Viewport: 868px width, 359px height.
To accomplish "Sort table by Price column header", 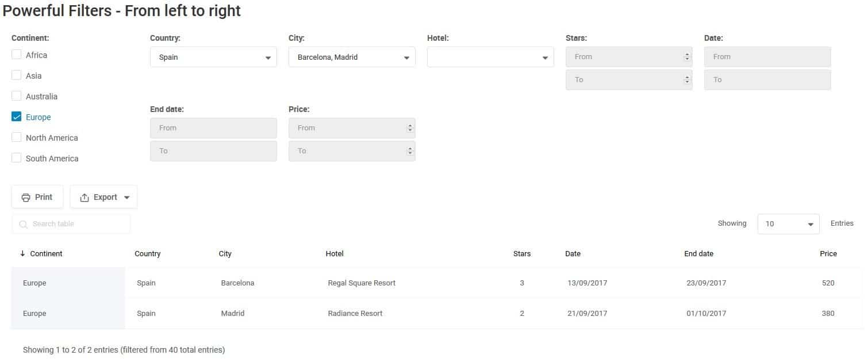I will tap(828, 254).
